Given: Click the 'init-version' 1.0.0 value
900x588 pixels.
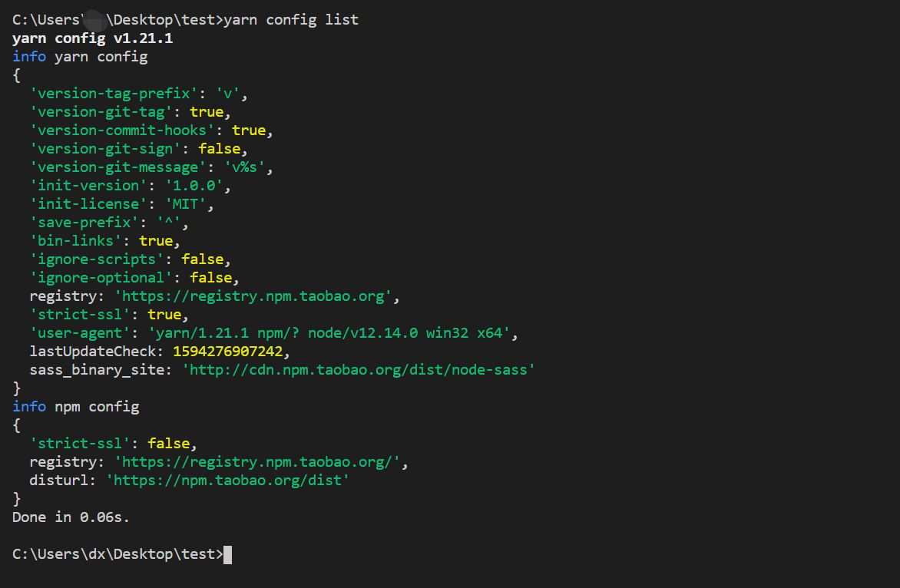Looking at the screenshot, I should pyautogui.click(x=194, y=186).
